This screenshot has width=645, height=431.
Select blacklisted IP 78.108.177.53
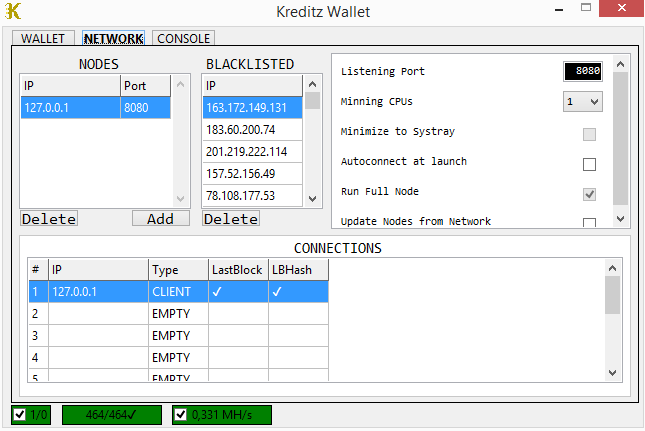pyautogui.click(x=253, y=195)
